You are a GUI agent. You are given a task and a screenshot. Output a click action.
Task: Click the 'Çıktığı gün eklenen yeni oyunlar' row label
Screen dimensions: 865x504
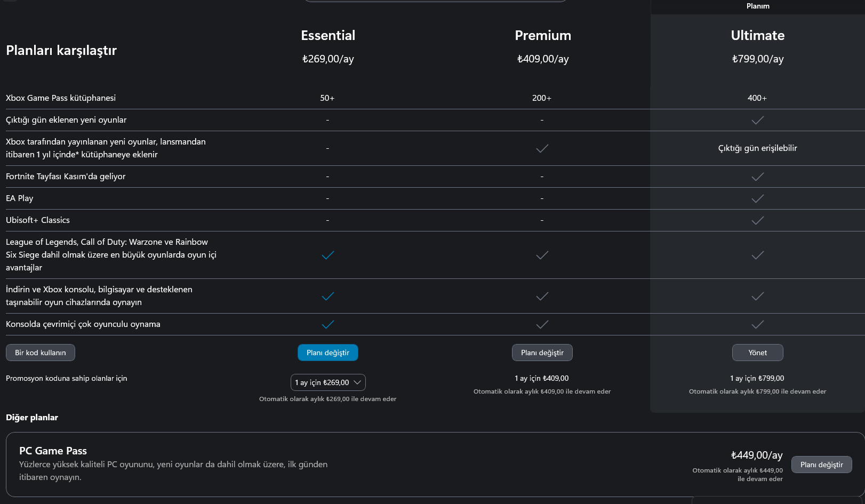pos(66,120)
